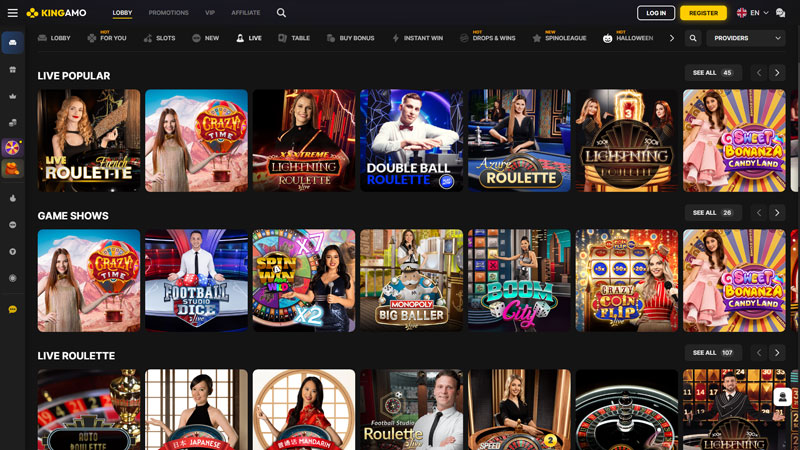This screenshot has width=800, height=450.
Task: Open the search magnifier in top navigation
Action: click(x=281, y=13)
